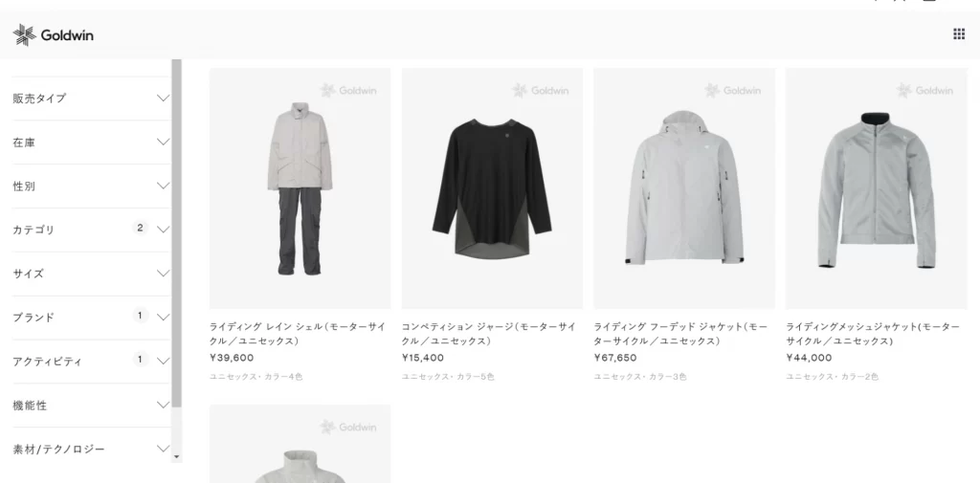This screenshot has width=980, height=483.
Task: Click the ライディングメッシュジャケット title link
Action: [873, 334]
